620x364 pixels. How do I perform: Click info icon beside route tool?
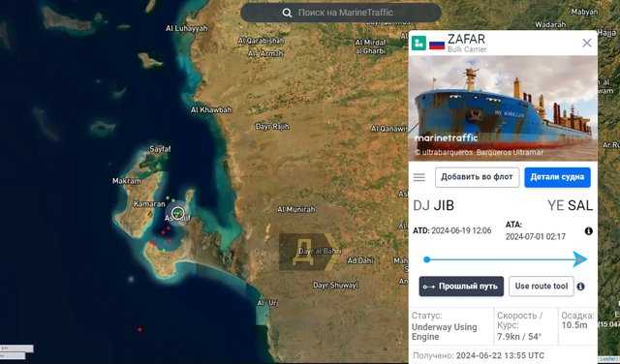click(580, 287)
